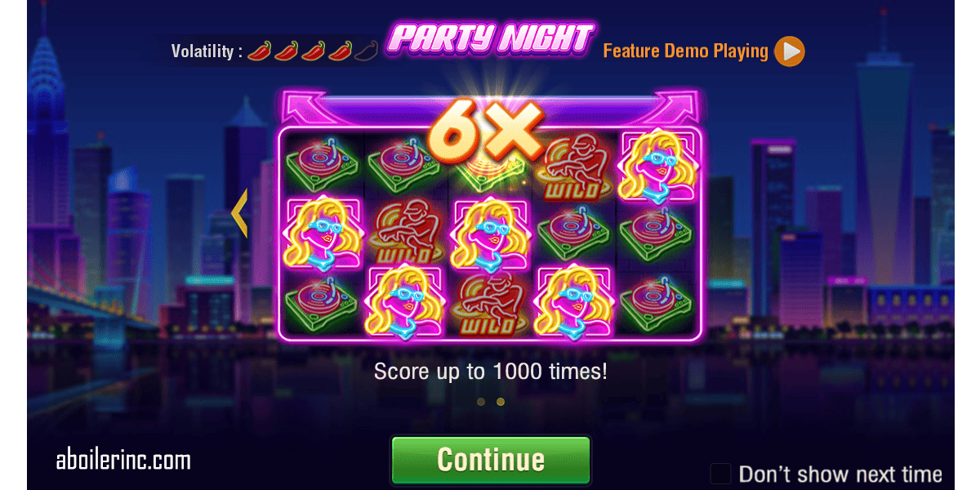Go to previous slide with left arrow
Image resolution: width=980 pixels, height=490 pixels.
pos(239,212)
